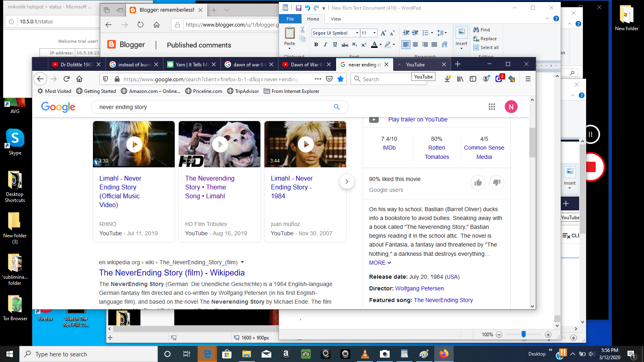
Task: Expand WordPad text color dropdown arrow
Action: tap(380, 45)
